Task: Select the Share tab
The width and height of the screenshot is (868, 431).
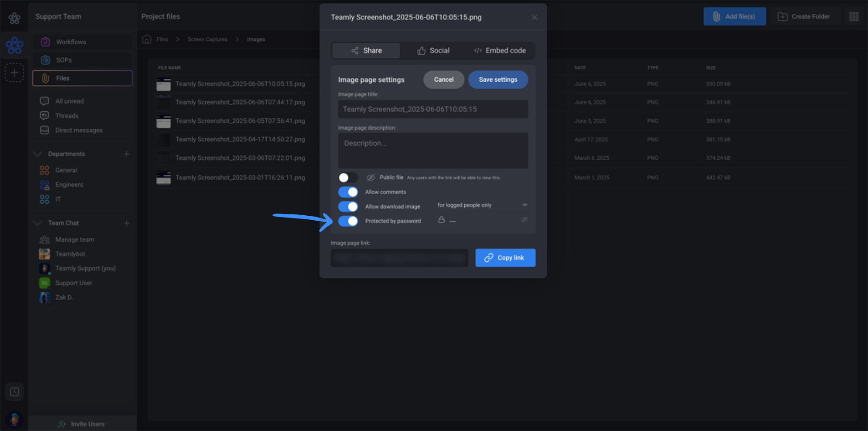Action: (x=366, y=51)
